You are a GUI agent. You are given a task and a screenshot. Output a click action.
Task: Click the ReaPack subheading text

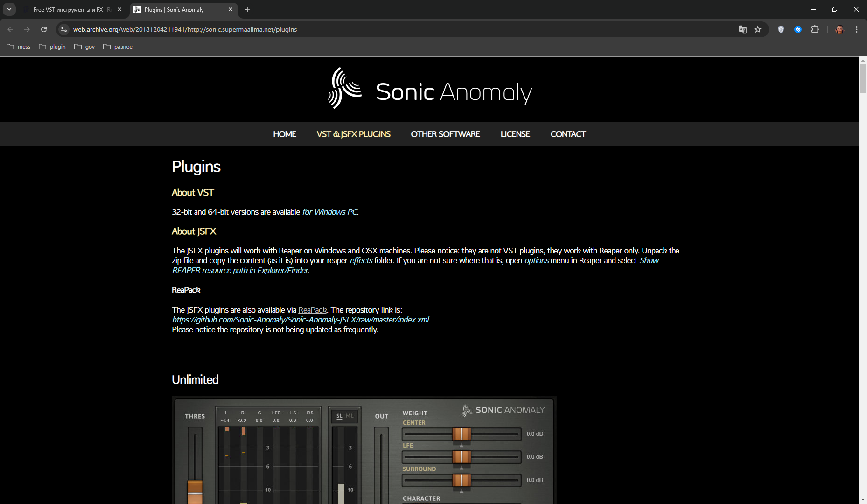pyautogui.click(x=186, y=290)
